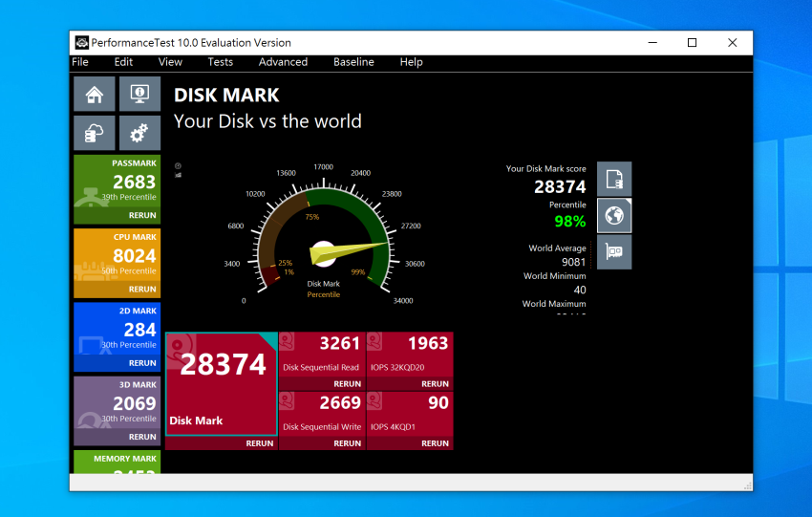Click the World Maximum label
812x517 pixels.
tap(553, 304)
